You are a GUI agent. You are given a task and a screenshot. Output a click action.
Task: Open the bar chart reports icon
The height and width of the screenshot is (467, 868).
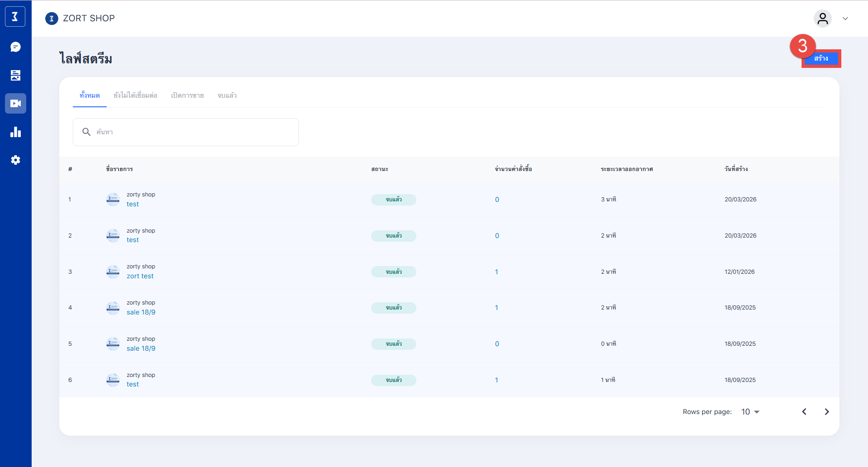point(15,132)
